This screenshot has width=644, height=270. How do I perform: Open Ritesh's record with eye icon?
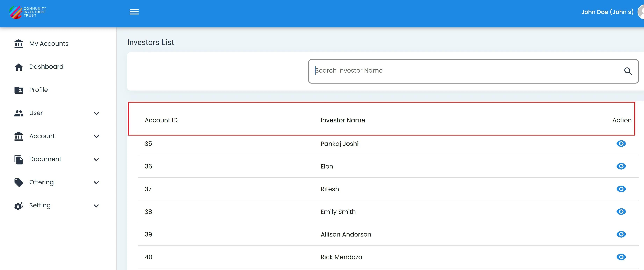621,189
